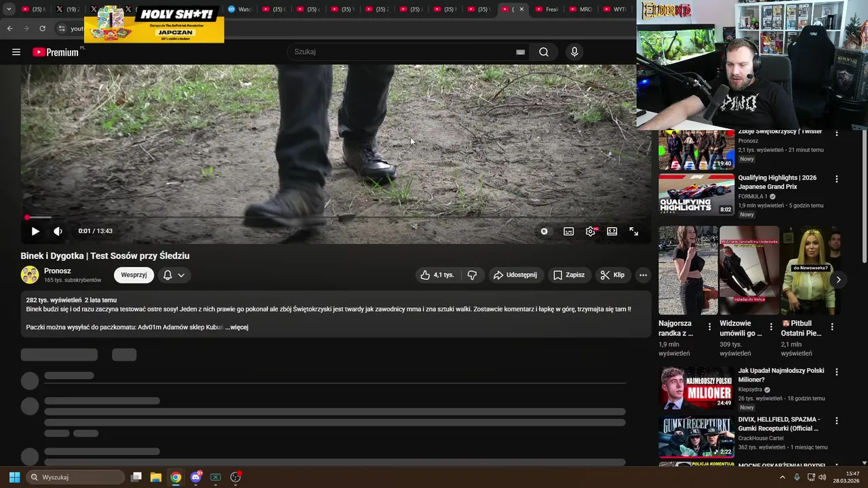
Task: Switch to the Watc browser tab
Action: pyautogui.click(x=240, y=9)
